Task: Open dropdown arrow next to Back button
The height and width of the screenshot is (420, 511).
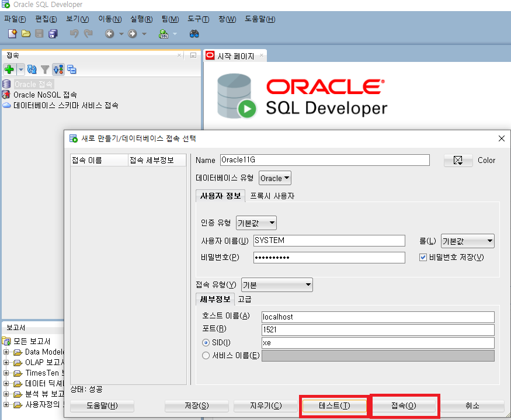Action: (121, 33)
